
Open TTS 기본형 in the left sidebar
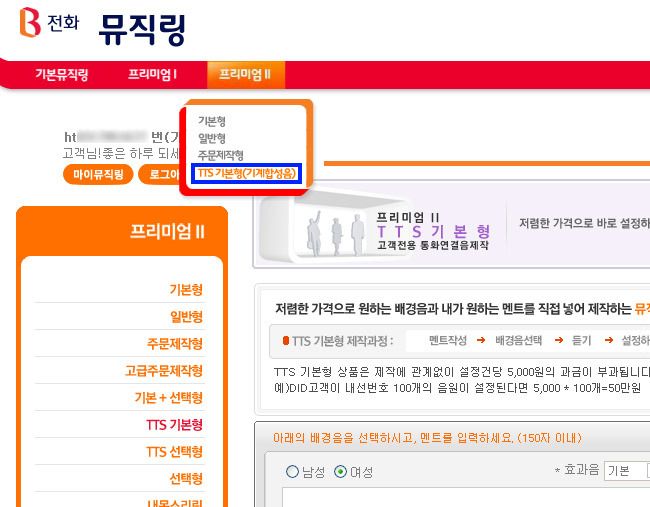pos(174,425)
